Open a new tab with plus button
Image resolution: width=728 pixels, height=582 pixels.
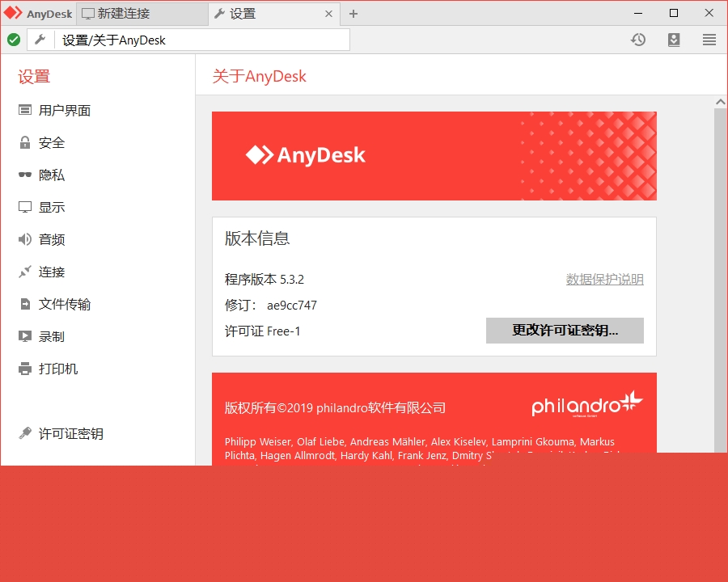[351, 14]
